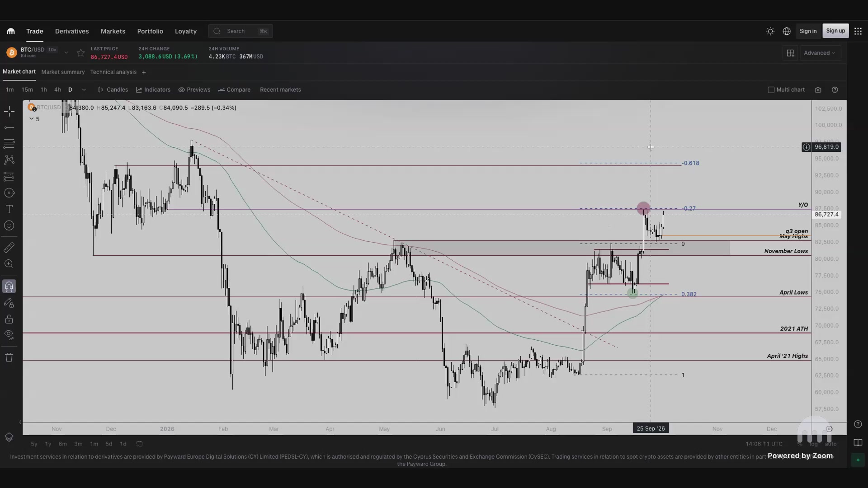Open chart help question mark icon
The width and height of the screenshot is (868, 488).
point(835,90)
